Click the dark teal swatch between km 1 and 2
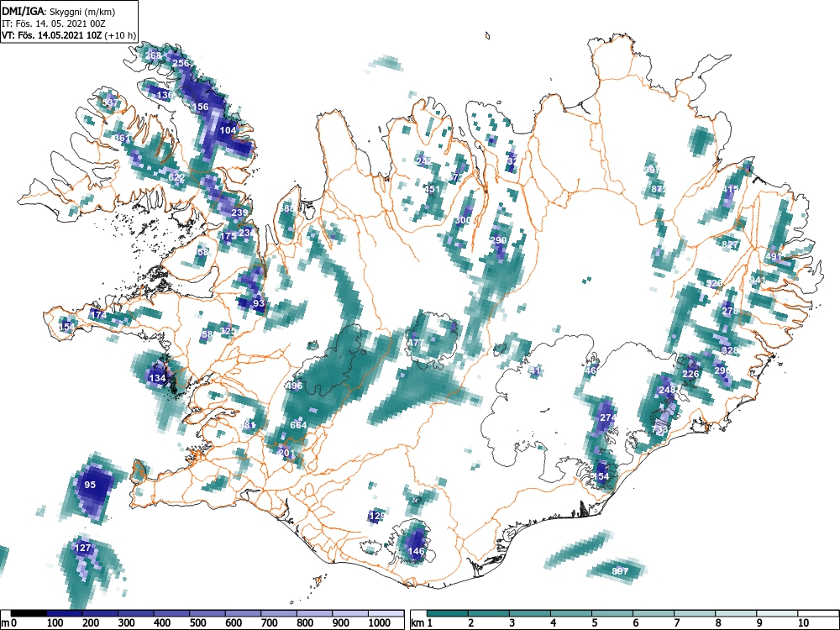This screenshot has height=630, width=840. coord(448,613)
